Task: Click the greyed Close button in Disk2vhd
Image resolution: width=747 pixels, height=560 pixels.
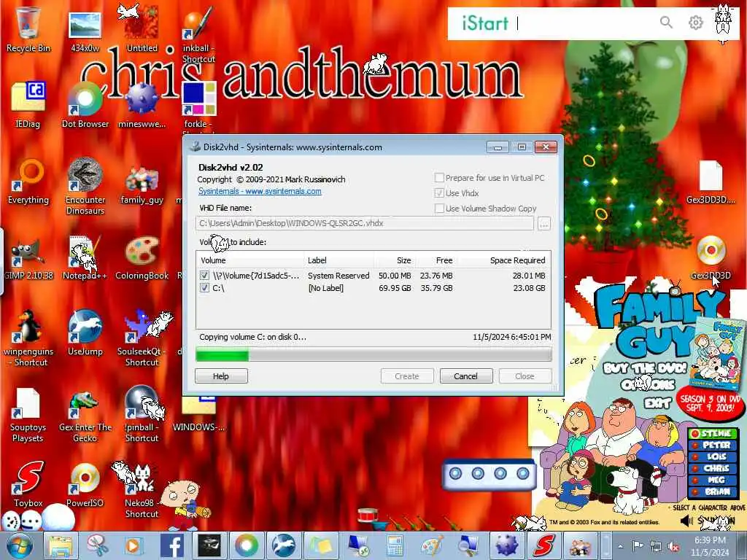Action: [x=525, y=376]
